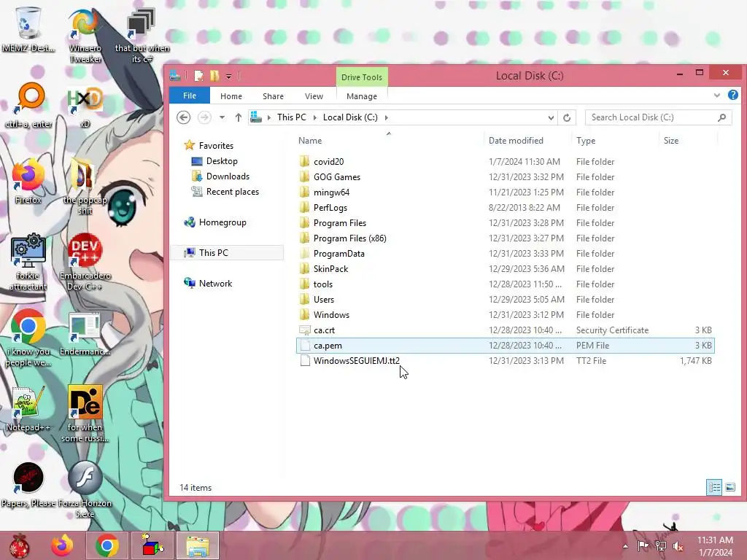747x560 pixels.
Task: Open the colored blocks app on taskbar
Action: coord(152,545)
